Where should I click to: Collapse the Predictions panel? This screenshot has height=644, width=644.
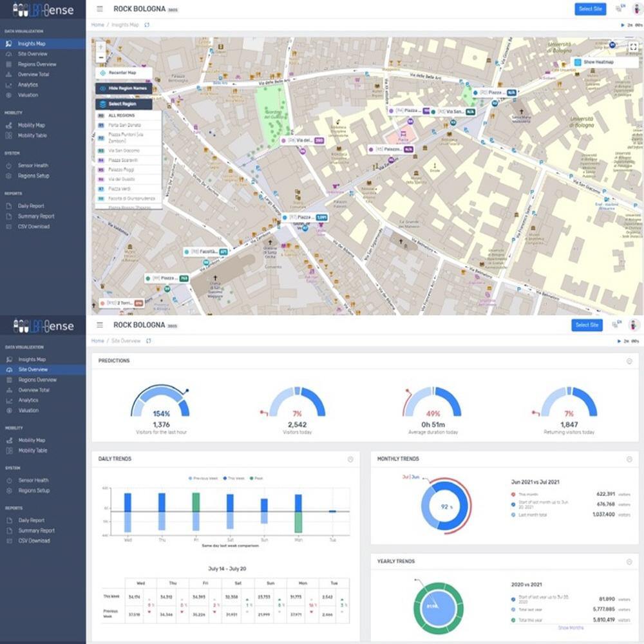coord(629,361)
